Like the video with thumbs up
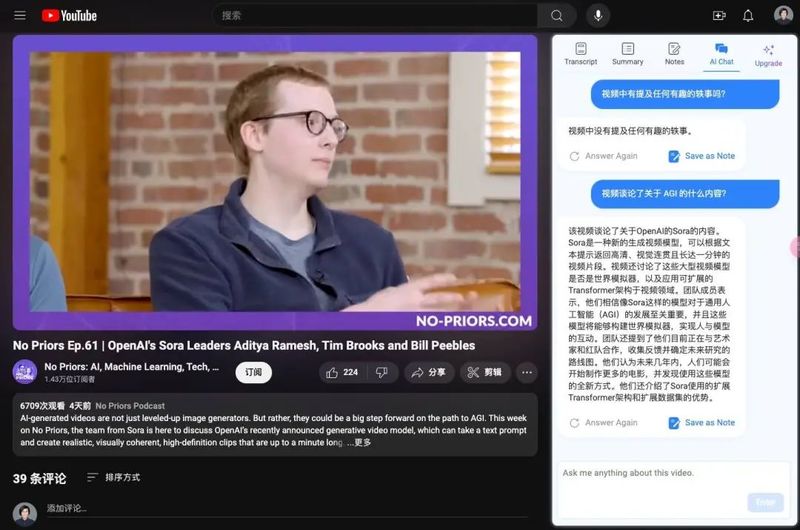The width and height of the screenshot is (800, 530). point(342,372)
